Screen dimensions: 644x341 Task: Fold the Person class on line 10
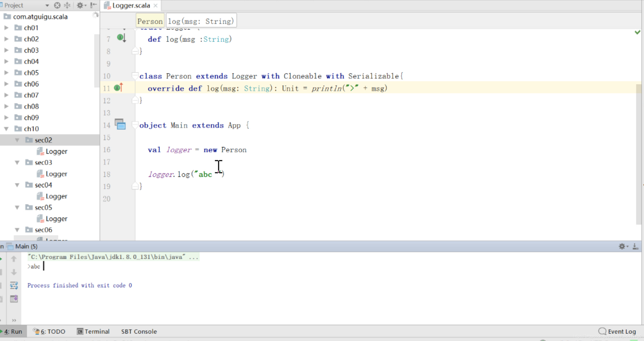coord(135,76)
